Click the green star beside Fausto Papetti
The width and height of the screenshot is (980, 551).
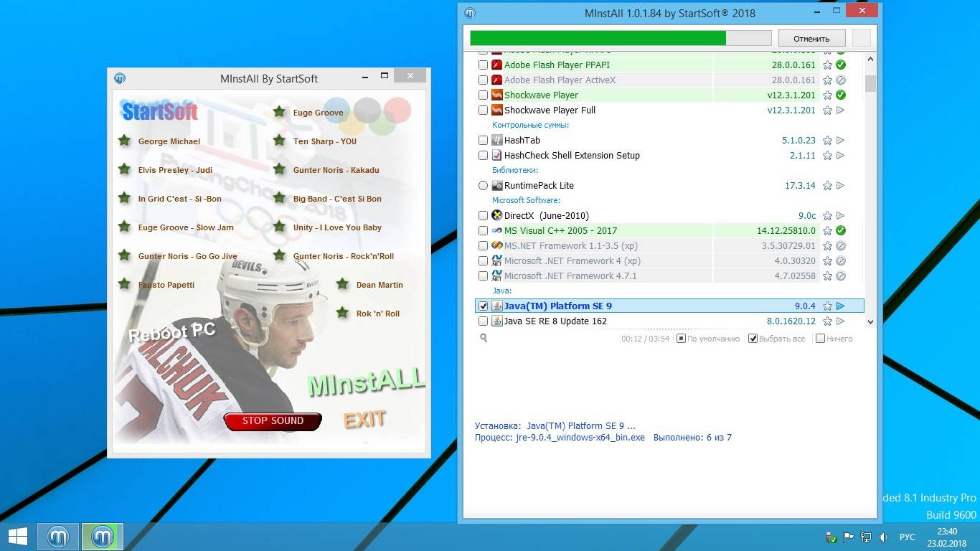(x=124, y=284)
